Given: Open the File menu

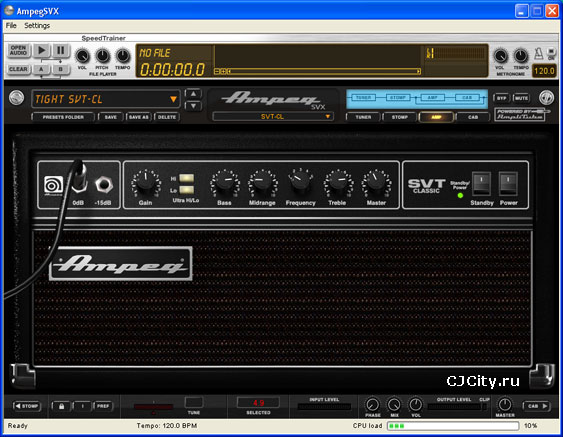Looking at the screenshot, I should [x=11, y=25].
